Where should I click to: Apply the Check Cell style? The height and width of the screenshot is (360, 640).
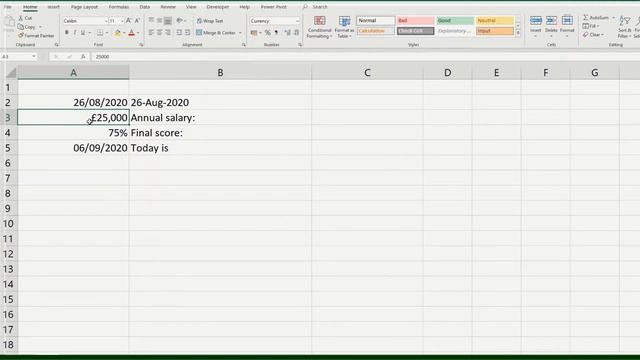[x=415, y=31]
